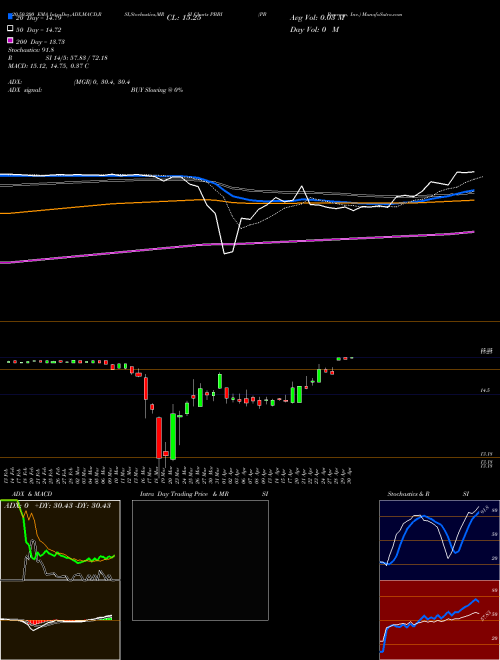Click the magenta 200 Day legend square
The image size is (500, 660).
[x=10, y=40]
